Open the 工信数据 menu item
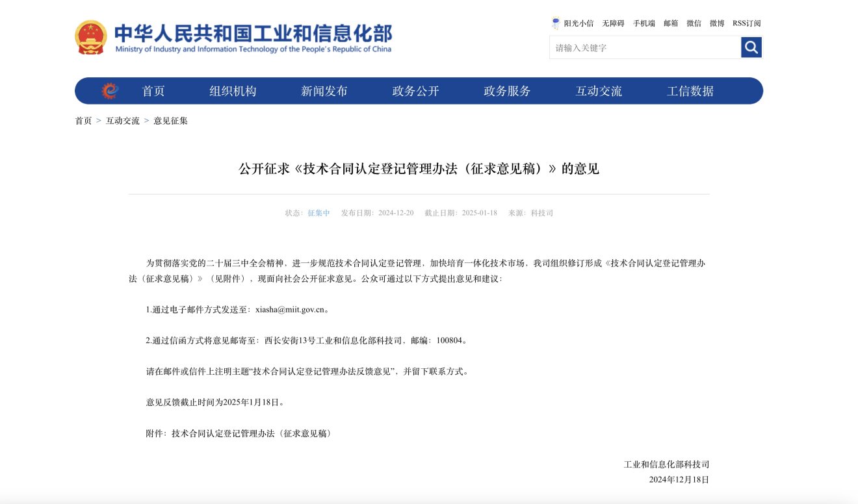Image resolution: width=858 pixels, height=504 pixels. [690, 91]
